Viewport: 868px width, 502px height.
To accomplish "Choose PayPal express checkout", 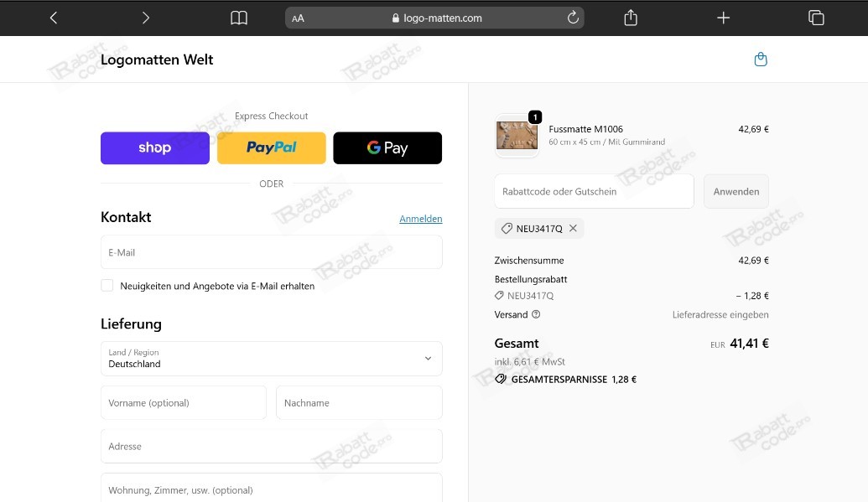I will pyautogui.click(x=271, y=148).
